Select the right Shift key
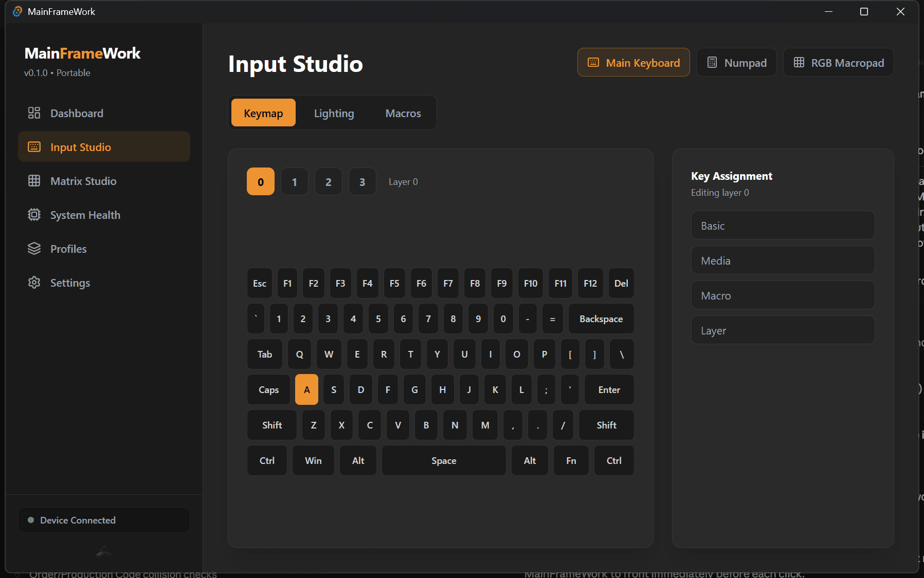924x578 pixels. coord(607,425)
